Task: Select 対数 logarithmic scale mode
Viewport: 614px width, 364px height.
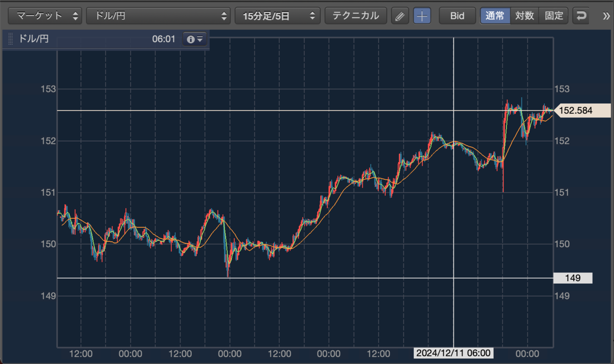Action: (524, 16)
